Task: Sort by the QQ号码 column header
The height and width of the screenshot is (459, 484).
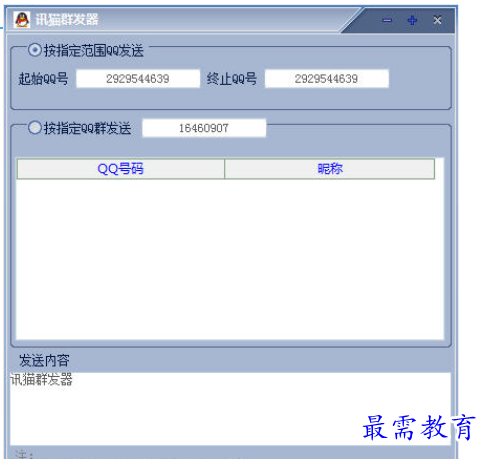Action: pyautogui.click(x=121, y=169)
